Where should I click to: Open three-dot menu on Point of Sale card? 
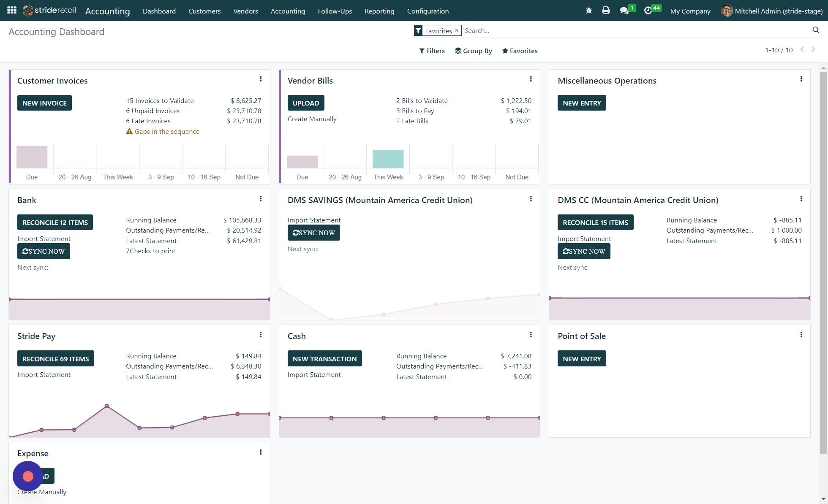801,334
